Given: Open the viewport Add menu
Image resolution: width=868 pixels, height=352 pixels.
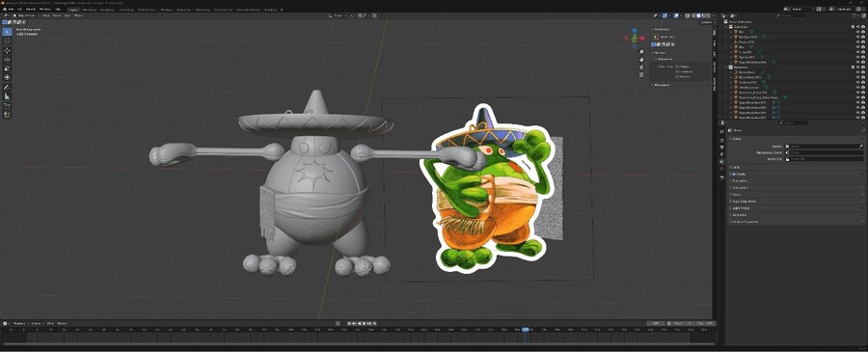Looking at the screenshot, I should click(x=67, y=15).
